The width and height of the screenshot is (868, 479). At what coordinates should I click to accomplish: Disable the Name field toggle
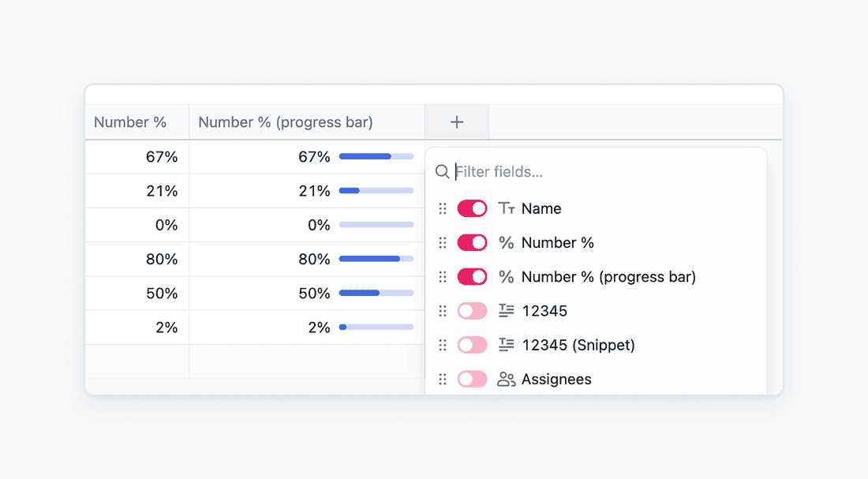[472, 208]
